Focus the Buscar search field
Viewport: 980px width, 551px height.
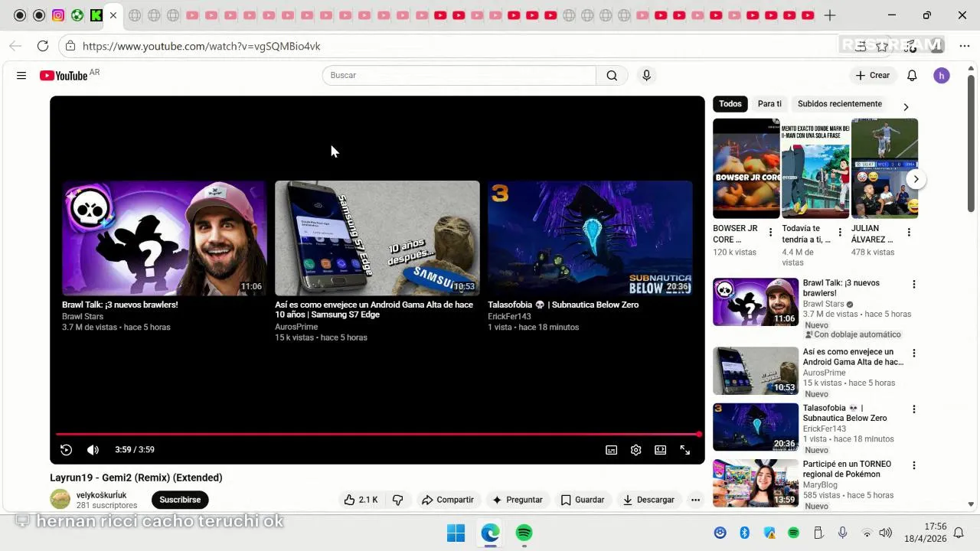459,75
